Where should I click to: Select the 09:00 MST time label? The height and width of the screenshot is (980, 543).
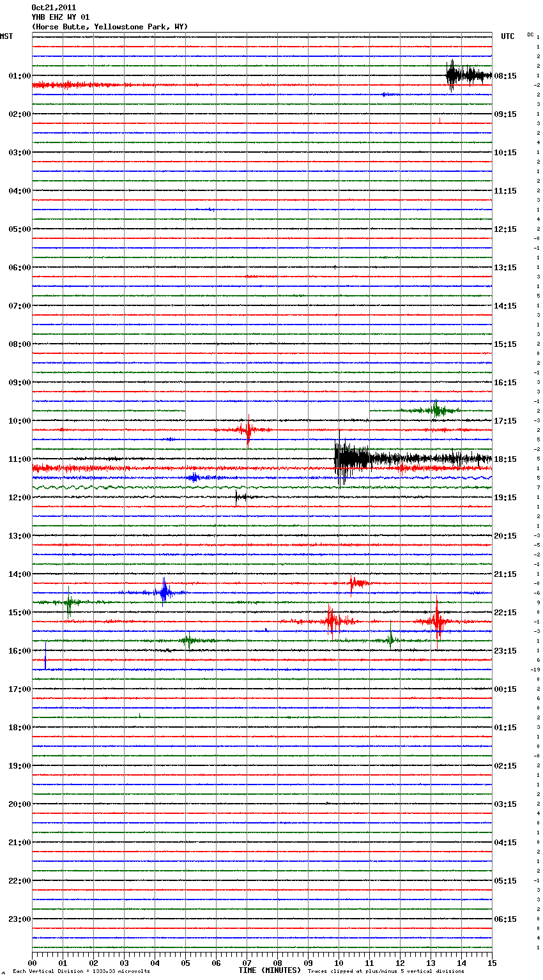[20, 383]
